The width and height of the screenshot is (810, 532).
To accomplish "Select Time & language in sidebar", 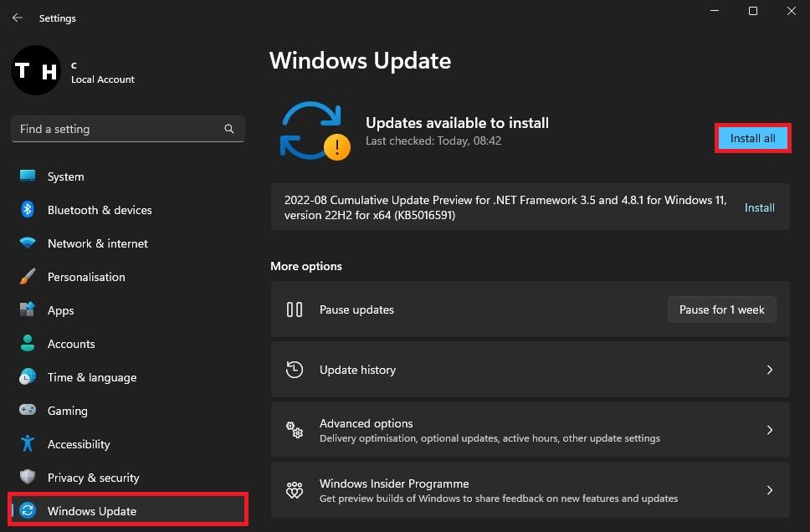I will point(91,377).
